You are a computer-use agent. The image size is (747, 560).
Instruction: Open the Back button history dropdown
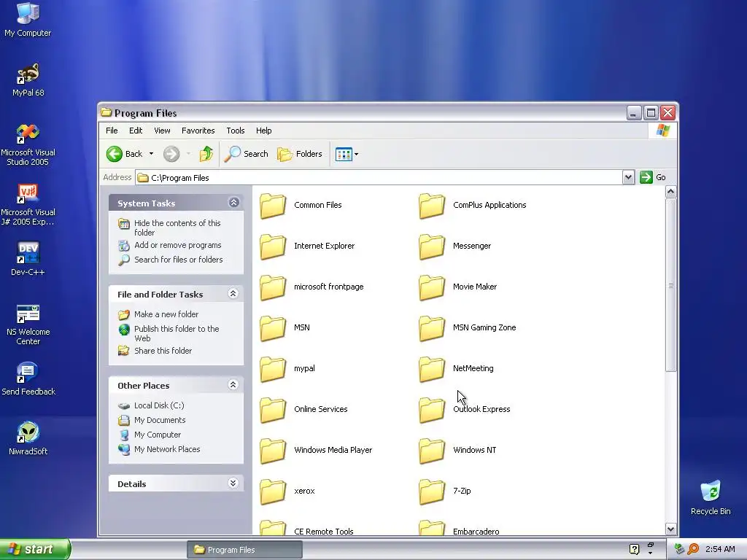coord(151,154)
